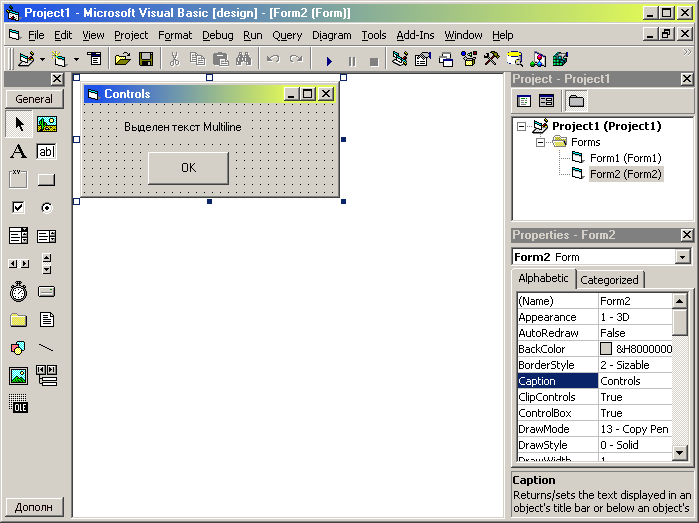The image size is (699, 523).
Task: Switch to the Categorized tab
Action: tap(609, 280)
